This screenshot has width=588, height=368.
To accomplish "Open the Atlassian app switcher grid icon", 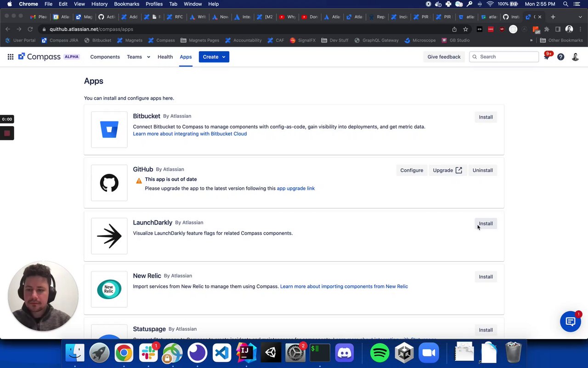I will [x=10, y=57].
